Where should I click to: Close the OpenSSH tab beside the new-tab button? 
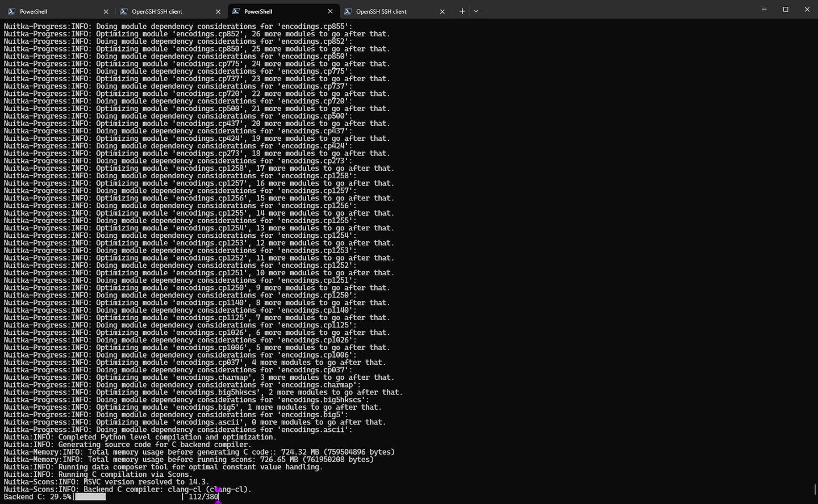[x=443, y=11]
